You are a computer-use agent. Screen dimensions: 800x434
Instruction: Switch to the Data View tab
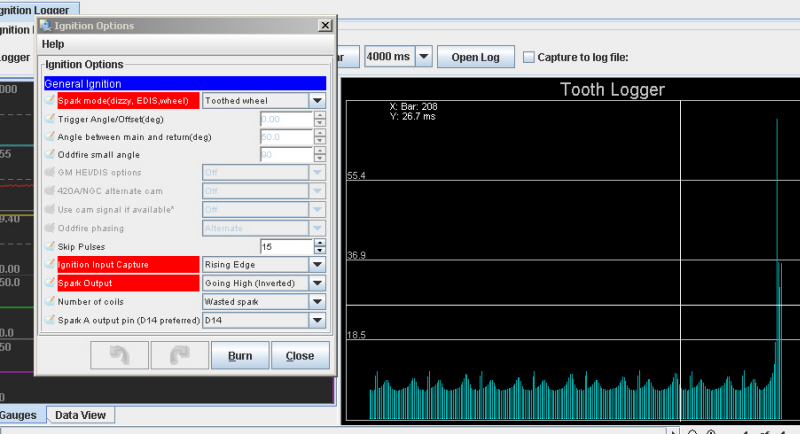point(81,415)
